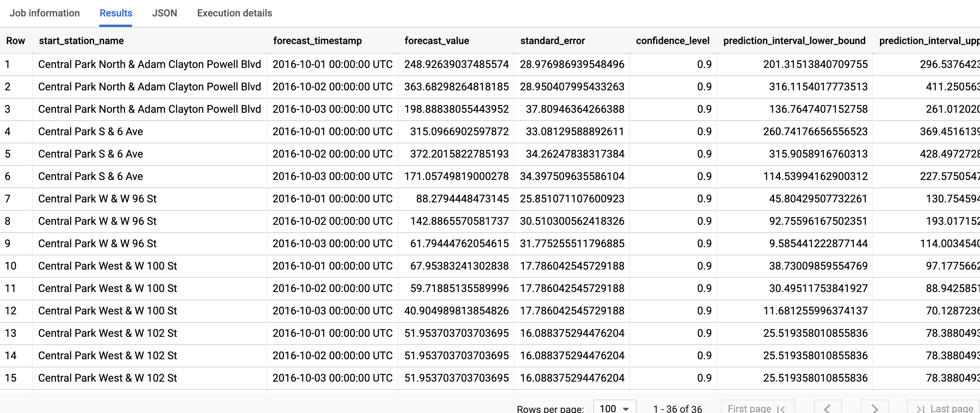Viewport: 980px width, 413px height.
Task: Click the prediction_interval_lower_bound column header
Action: click(794, 41)
